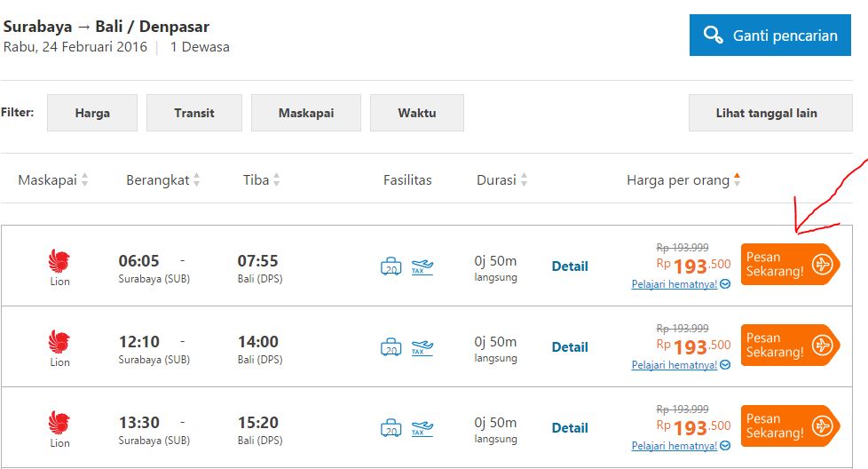868x469 pixels.
Task: Sort flights by Maskapai column
Action: [x=53, y=180]
